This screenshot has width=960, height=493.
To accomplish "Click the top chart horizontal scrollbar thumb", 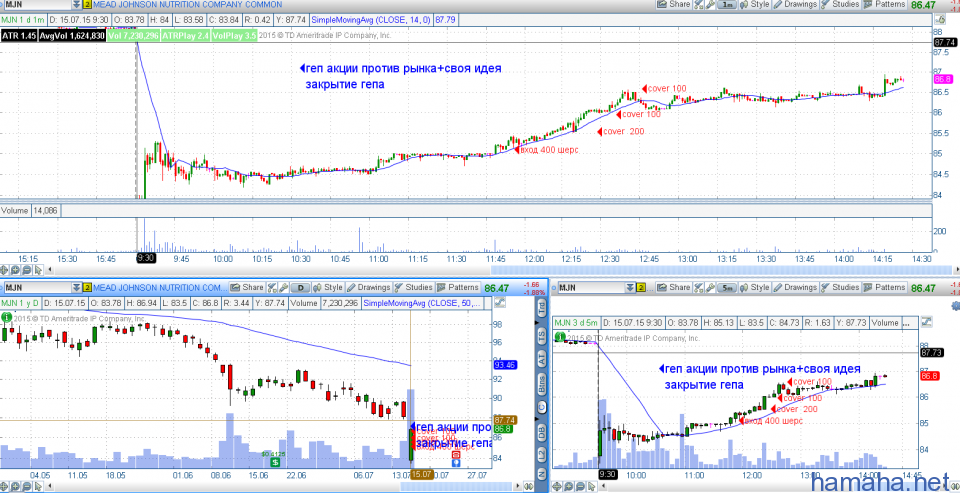I will coord(720,269).
